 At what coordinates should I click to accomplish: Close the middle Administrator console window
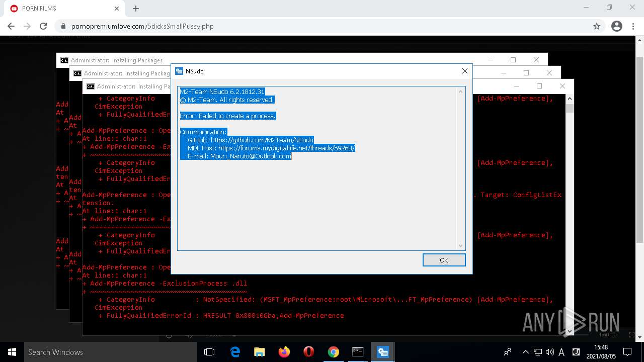pyautogui.click(x=549, y=73)
